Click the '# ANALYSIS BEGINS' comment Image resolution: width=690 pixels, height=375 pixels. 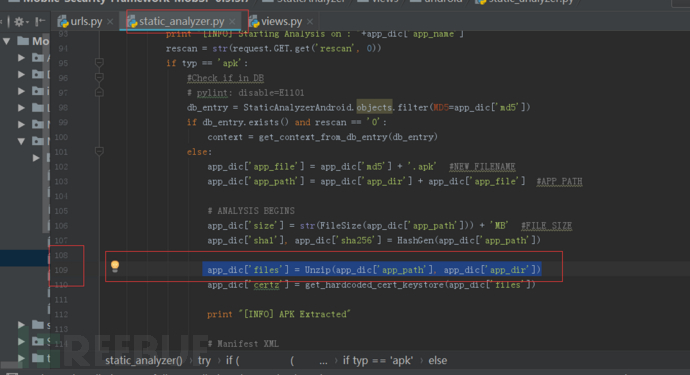(x=251, y=211)
